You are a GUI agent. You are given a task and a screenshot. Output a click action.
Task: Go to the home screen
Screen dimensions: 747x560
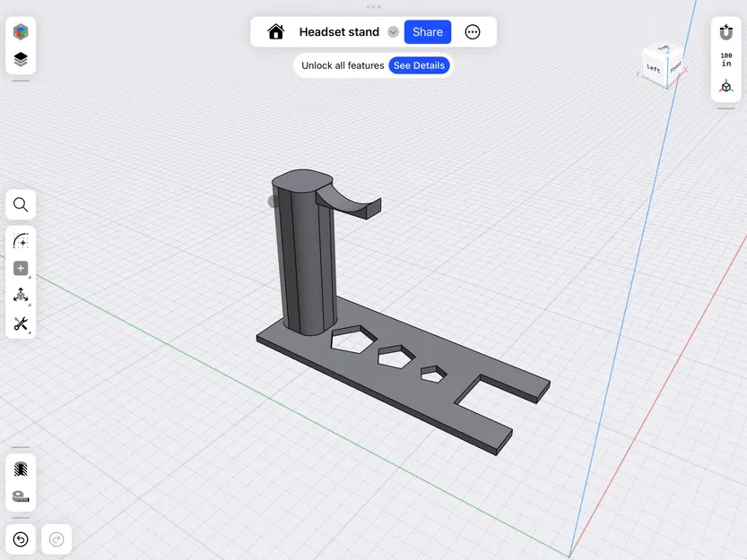[276, 32]
